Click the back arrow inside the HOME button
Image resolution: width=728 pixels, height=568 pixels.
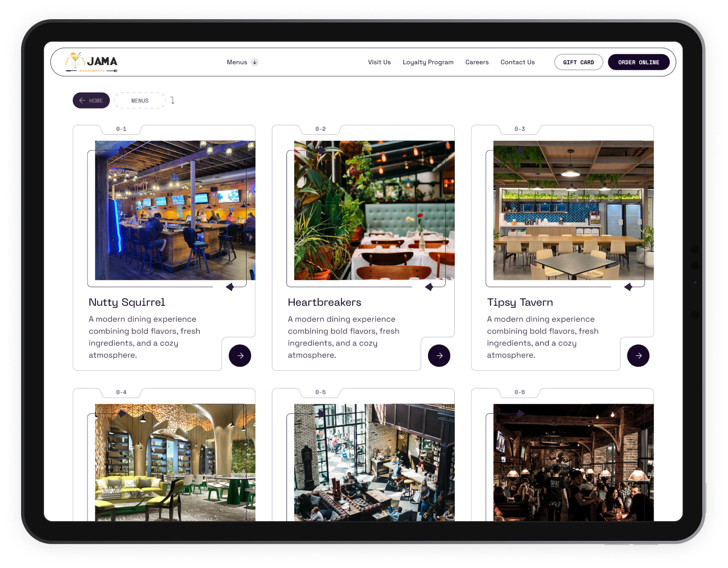(82, 100)
